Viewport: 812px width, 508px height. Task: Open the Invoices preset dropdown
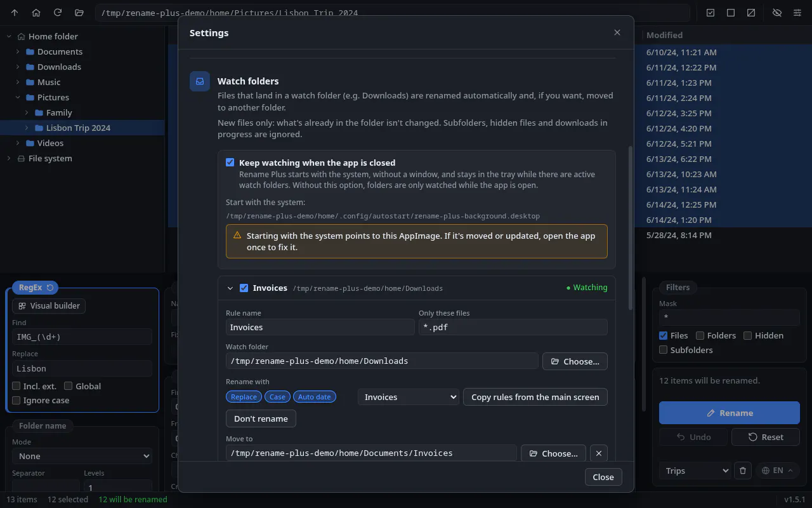click(x=409, y=397)
